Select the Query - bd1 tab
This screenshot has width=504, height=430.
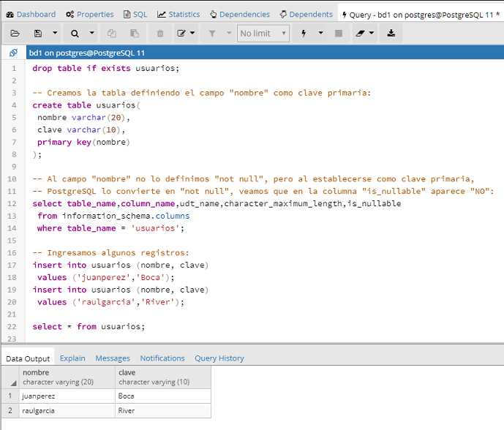tap(421, 15)
